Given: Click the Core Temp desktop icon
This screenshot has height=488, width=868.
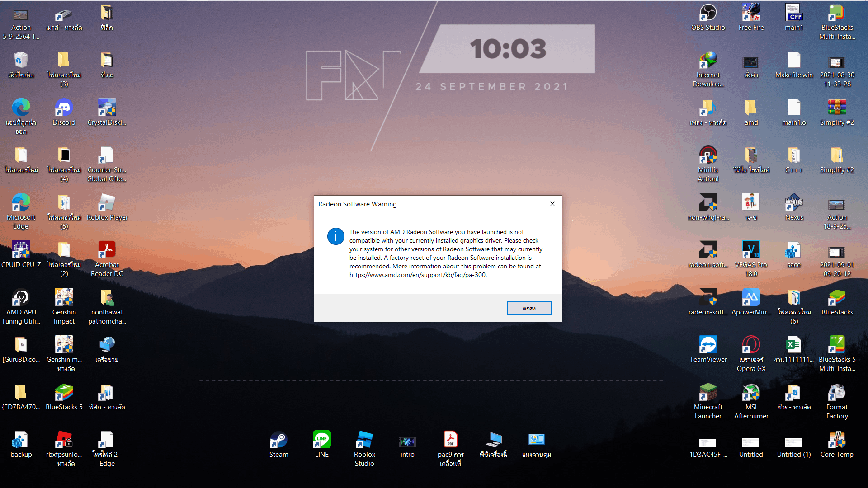Looking at the screenshot, I should [837, 440].
